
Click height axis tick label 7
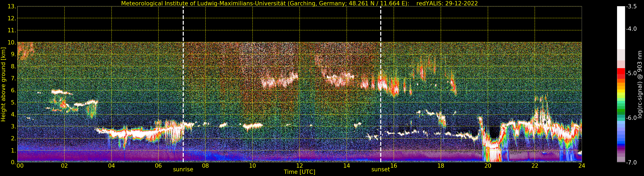[x=13, y=78]
